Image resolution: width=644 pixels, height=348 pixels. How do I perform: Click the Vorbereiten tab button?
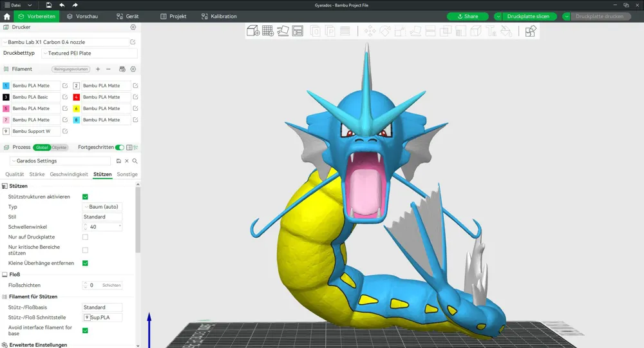click(37, 17)
